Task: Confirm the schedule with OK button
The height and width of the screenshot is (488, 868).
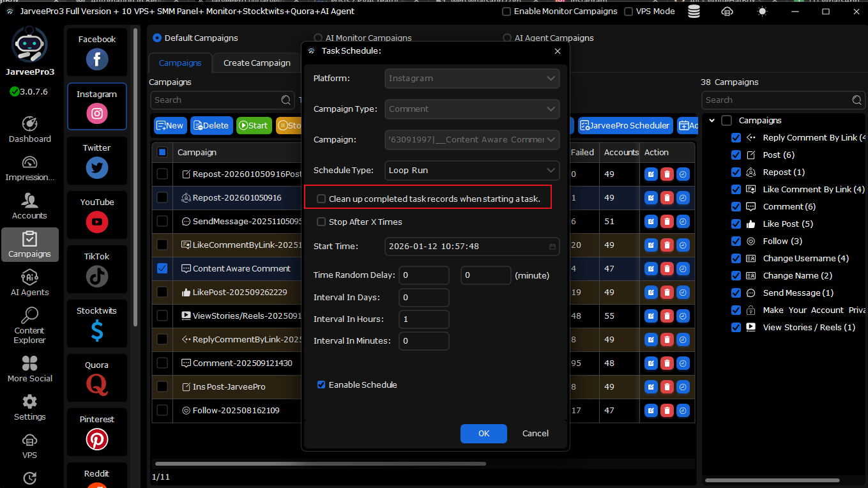Action: click(483, 434)
